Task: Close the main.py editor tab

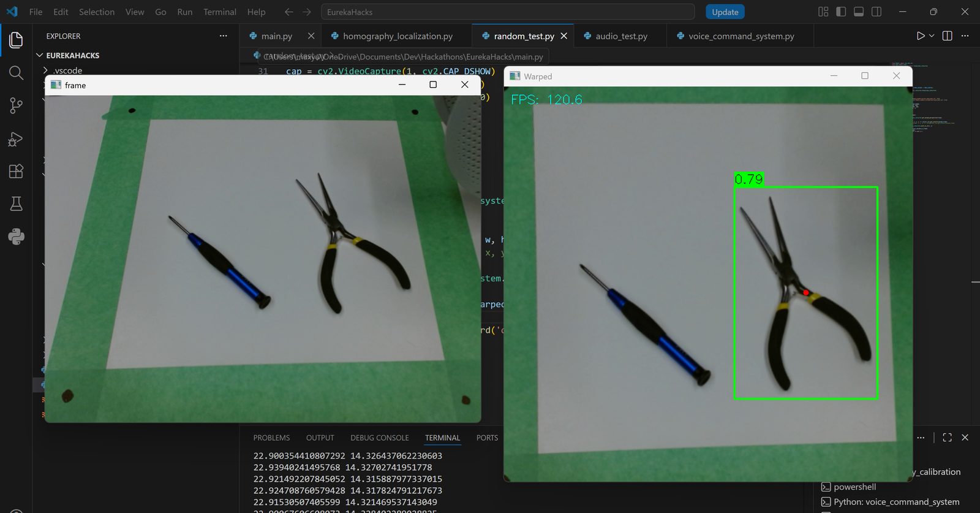Action: click(311, 36)
